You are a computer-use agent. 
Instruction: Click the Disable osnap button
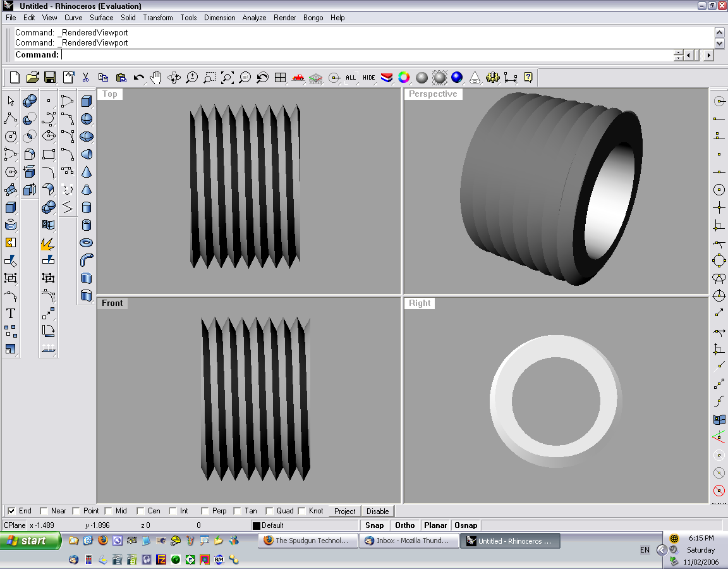pos(377,511)
